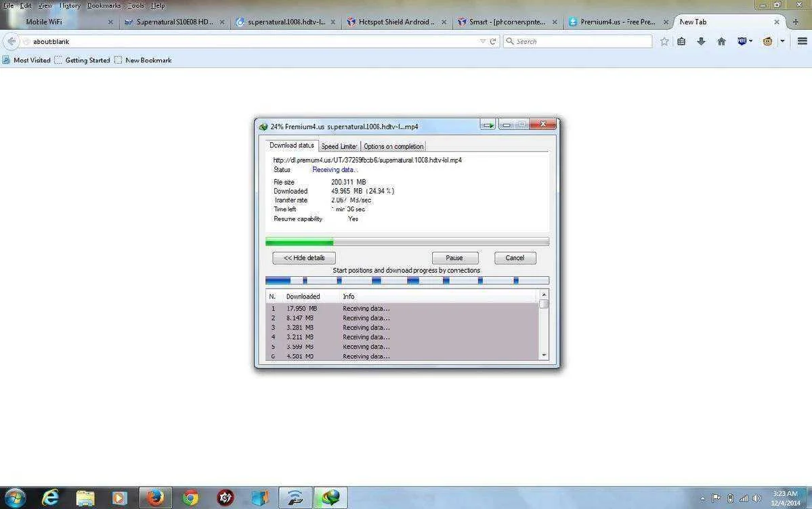Pause the supernatural download
812x509 pixels.
point(454,258)
